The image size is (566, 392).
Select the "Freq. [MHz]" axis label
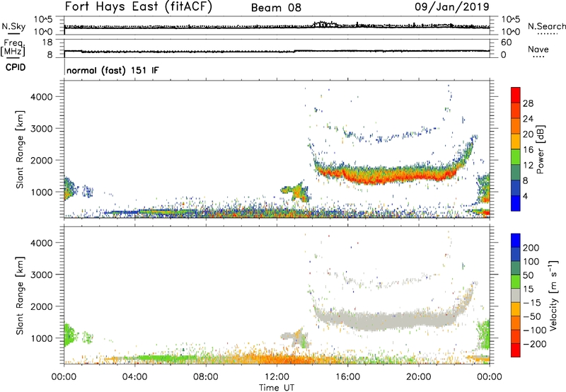point(13,47)
